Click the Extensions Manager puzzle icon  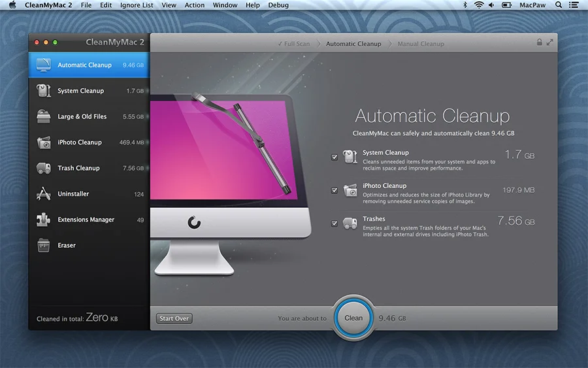(x=44, y=220)
